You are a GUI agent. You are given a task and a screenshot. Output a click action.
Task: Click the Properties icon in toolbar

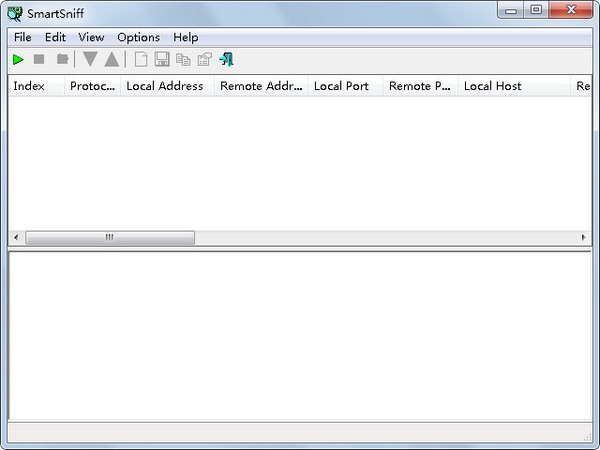205,59
